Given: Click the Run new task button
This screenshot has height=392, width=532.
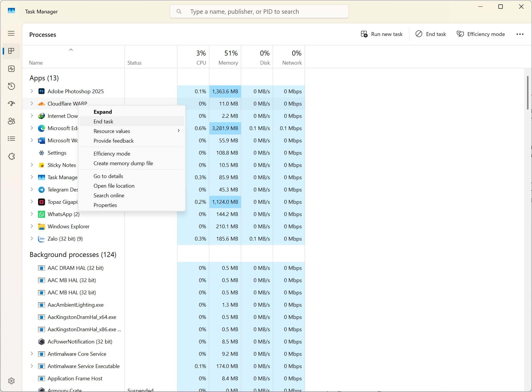Looking at the screenshot, I should (381, 34).
